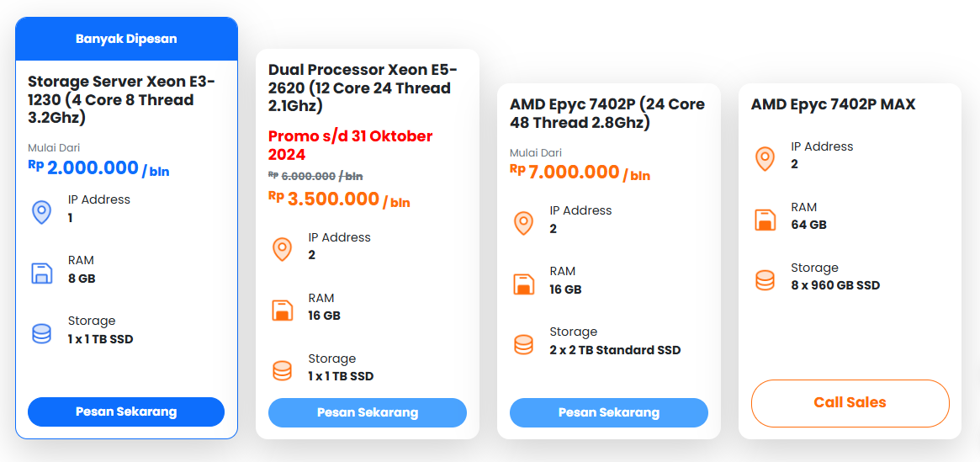
Task: Click RAM icon in Dual Processor Xeon card
Action: (282, 310)
